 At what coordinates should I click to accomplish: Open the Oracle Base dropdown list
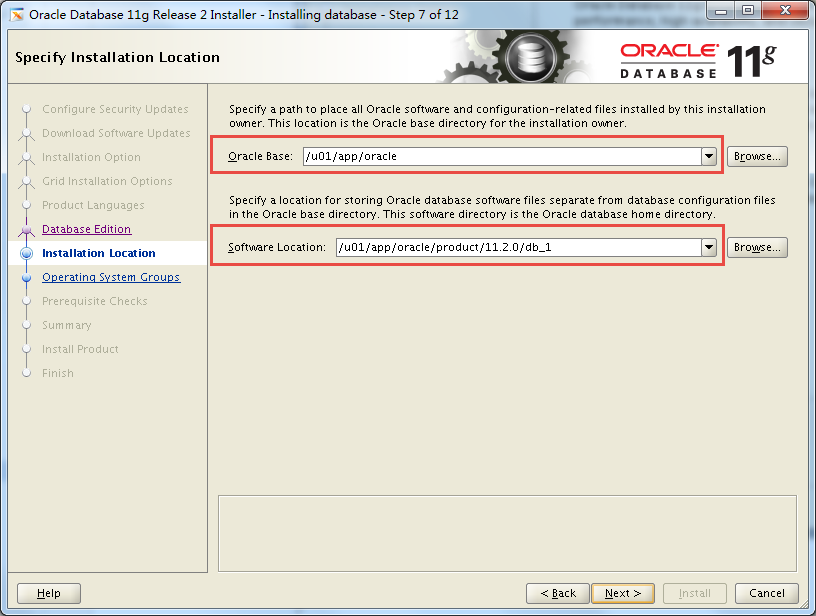pos(709,156)
